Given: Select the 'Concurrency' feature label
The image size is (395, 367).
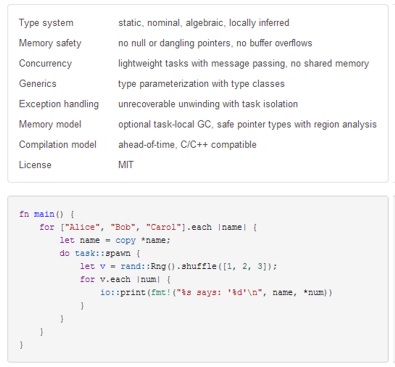Looking at the screenshot, I should click(45, 63).
